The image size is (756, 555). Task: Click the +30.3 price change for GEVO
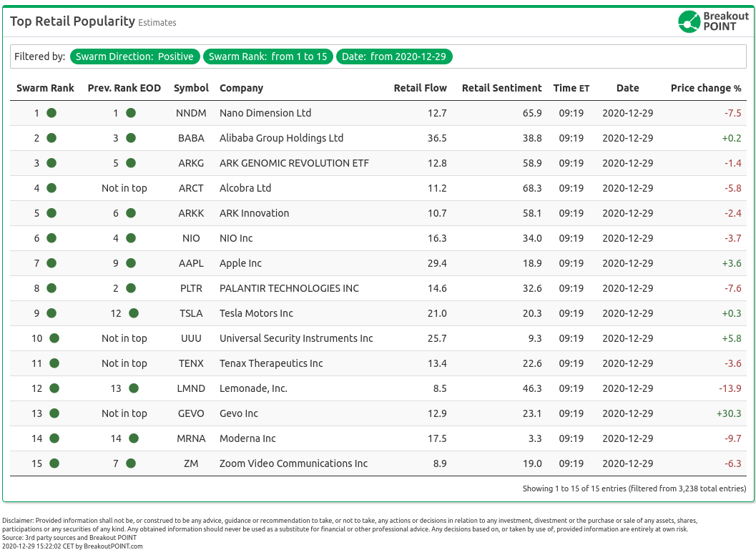728,413
